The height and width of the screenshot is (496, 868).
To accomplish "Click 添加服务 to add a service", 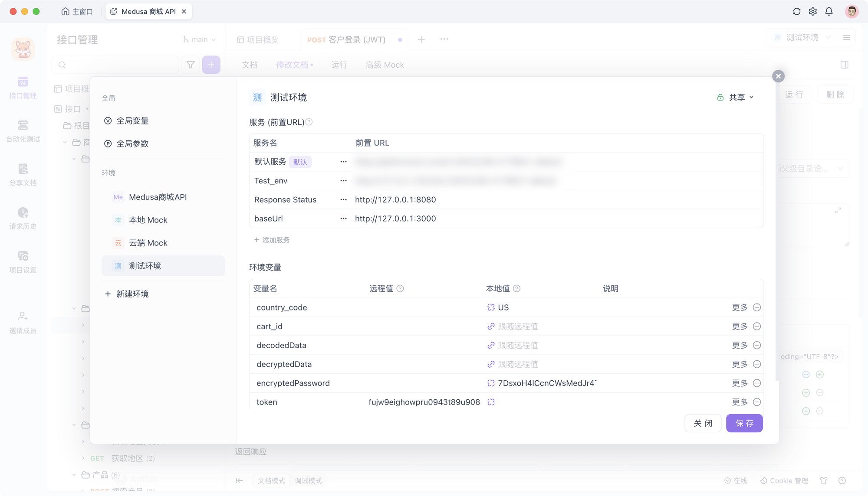I will coord(272,240).
